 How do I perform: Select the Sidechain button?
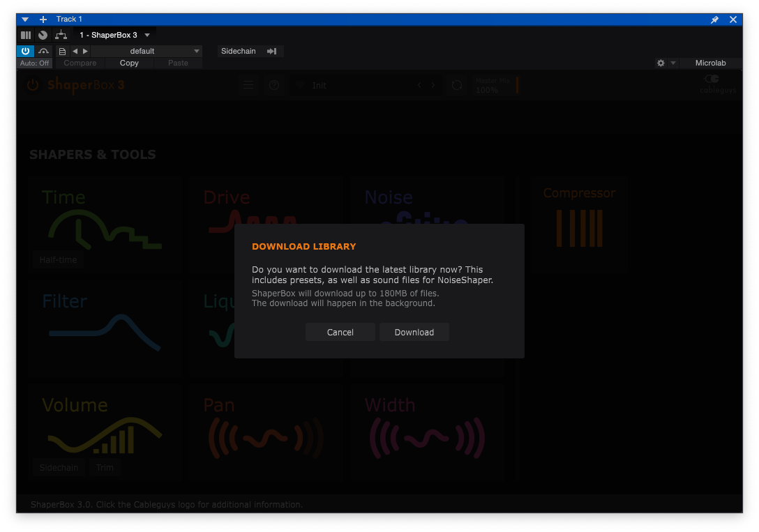[238, 51]
